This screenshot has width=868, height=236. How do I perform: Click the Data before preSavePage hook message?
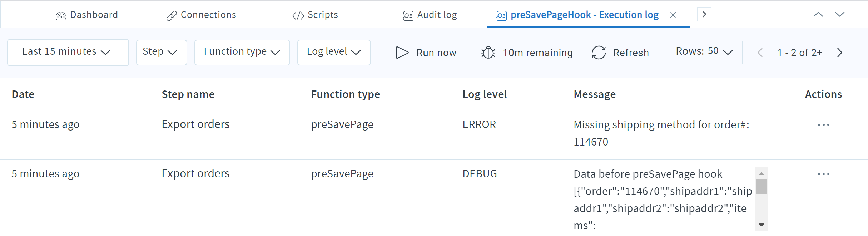click(x=663, y=200)
